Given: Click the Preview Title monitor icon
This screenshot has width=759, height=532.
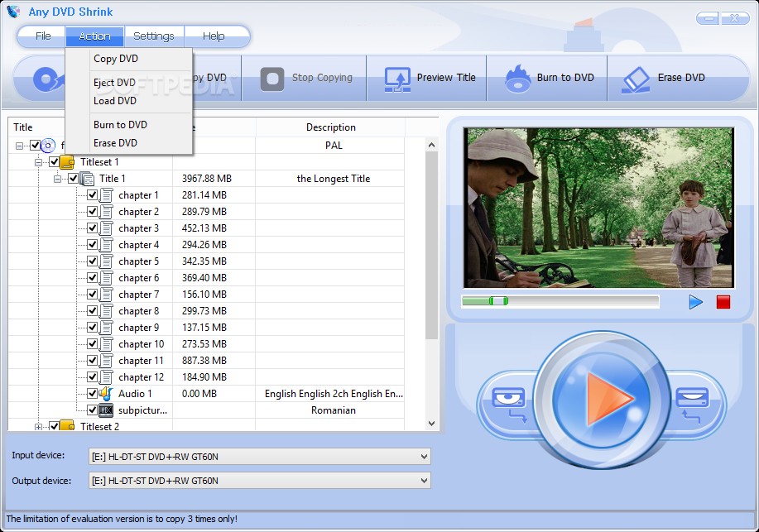Looking at the screenshot, I should tap(397, 79).
